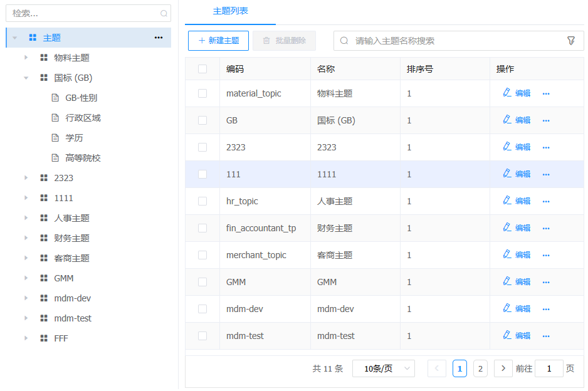Click the 前往 page number input field
The width and height of the screenshot is (588, 391).
coord(549,368)
